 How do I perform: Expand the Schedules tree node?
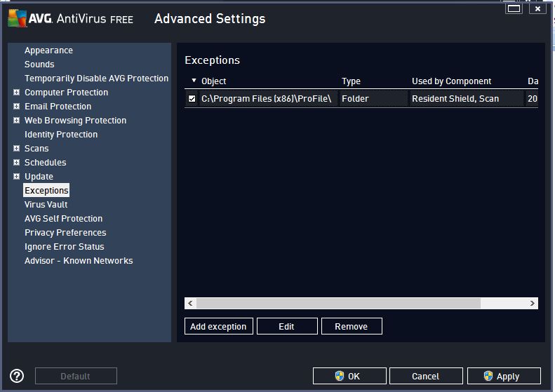(x=16, y=163)
